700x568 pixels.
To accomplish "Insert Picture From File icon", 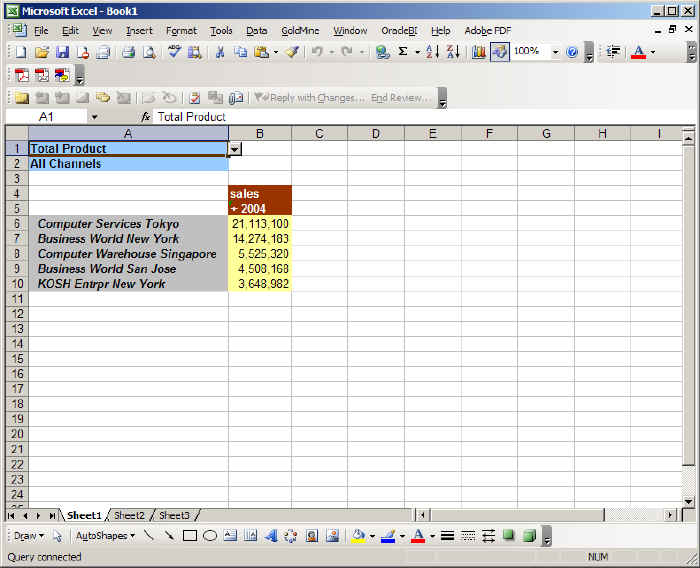I will (x=332, y=535).
